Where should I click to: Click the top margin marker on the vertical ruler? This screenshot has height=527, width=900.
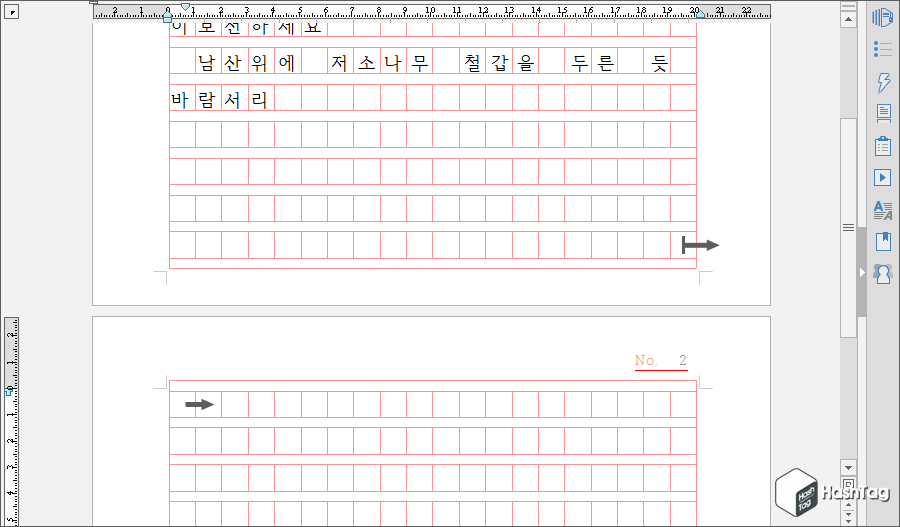(9, 391)
